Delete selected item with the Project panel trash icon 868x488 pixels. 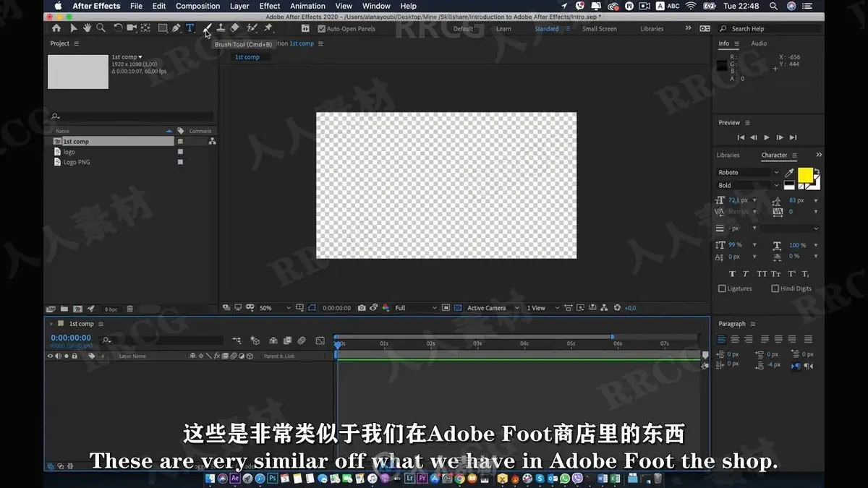coord(129,309)
